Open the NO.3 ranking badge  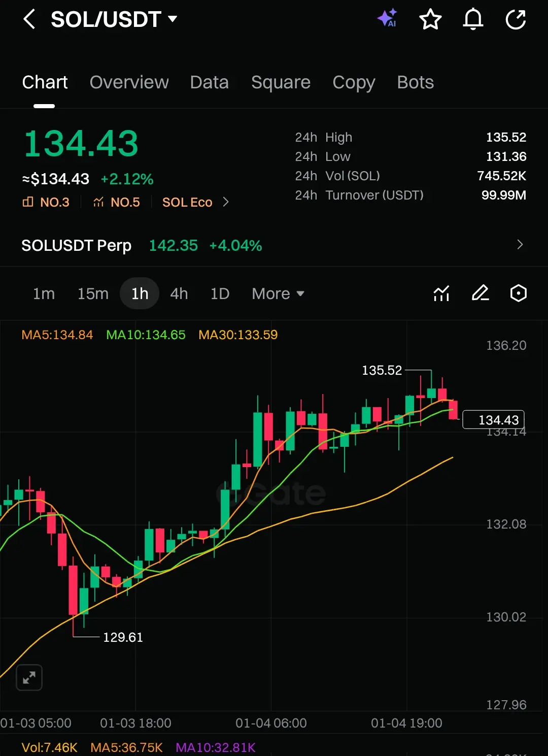click(x=46, y=202)
